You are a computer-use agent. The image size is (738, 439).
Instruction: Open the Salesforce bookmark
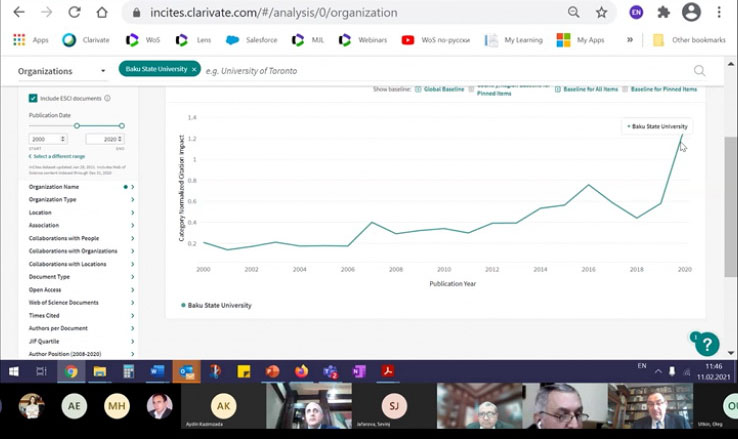pos(254,40)
